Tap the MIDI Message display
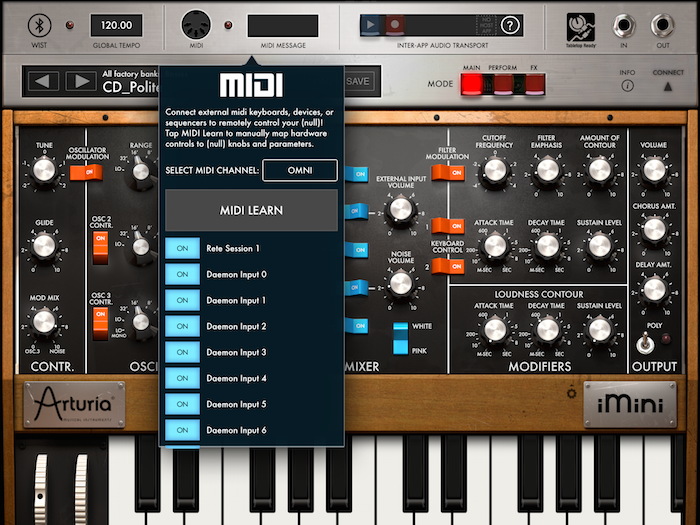The width and height of the screenshot is (700, 525). 283,25
